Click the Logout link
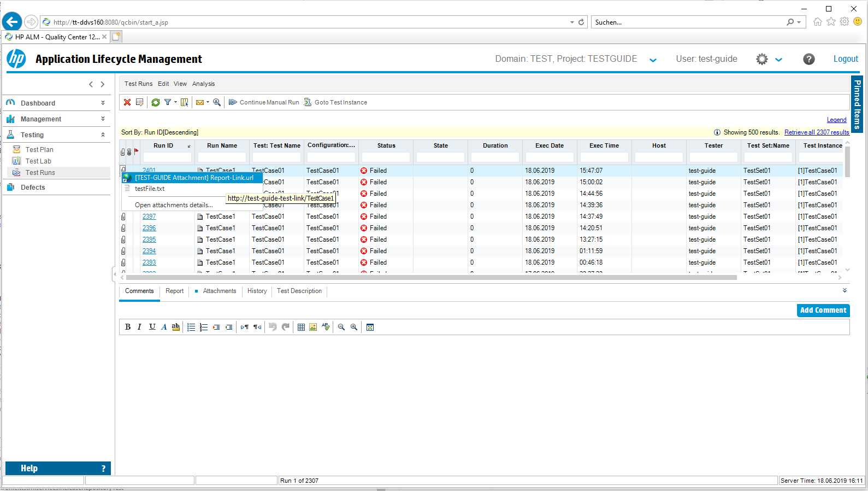The image size is (868, 491). click(x=846, y=59)
